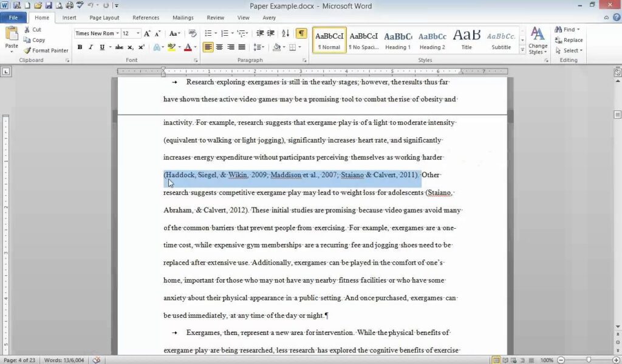This screenshot has width=622, height=364.
Task: Click the Save icon in Quick Access toolbar
Action: click(49, 5)
